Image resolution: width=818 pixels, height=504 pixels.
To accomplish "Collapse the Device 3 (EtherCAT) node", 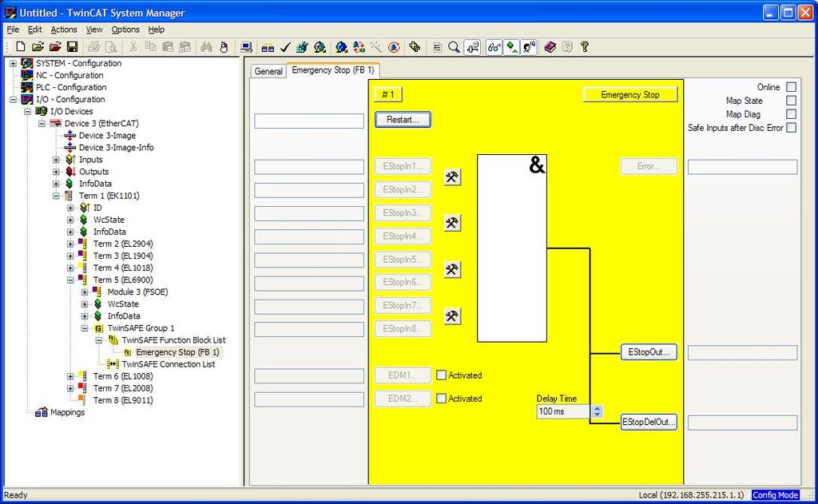I will [x=42, y=123].
